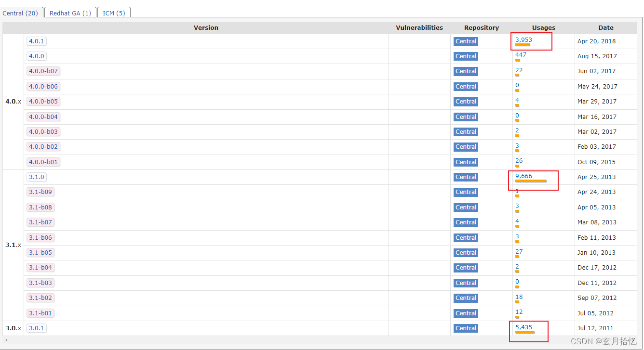Open version 4.0.0-b02 link
This screenshot has height=350, width=644.
(x=43, y=147)
